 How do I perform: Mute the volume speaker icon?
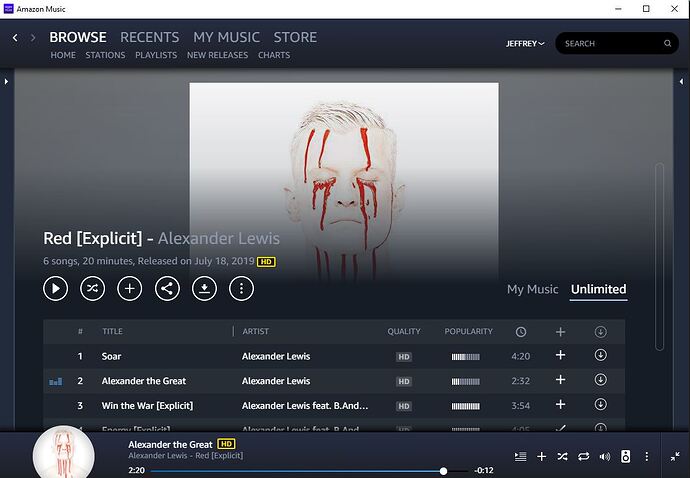click(x=605, y=456)
